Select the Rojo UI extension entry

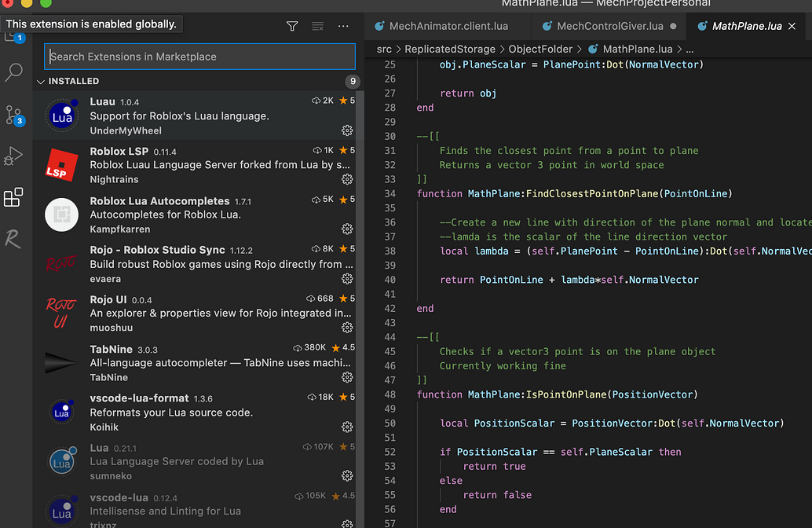pyautogui.click(x=196, y=313)
